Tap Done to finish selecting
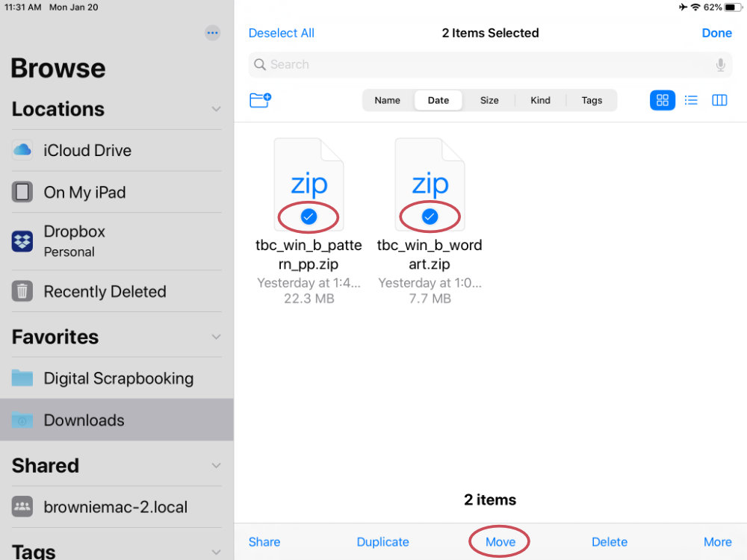Screen dimensions: 747x560 [x=716, y=33]
